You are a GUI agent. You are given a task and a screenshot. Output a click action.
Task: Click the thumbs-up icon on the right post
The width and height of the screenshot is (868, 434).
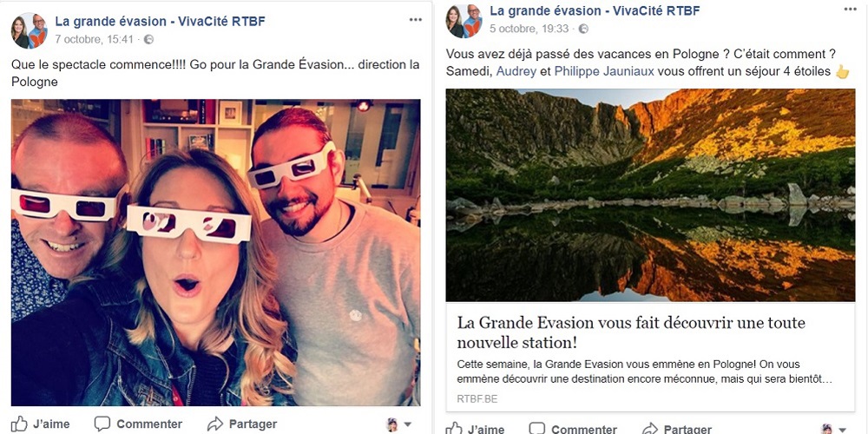[454, 429]
